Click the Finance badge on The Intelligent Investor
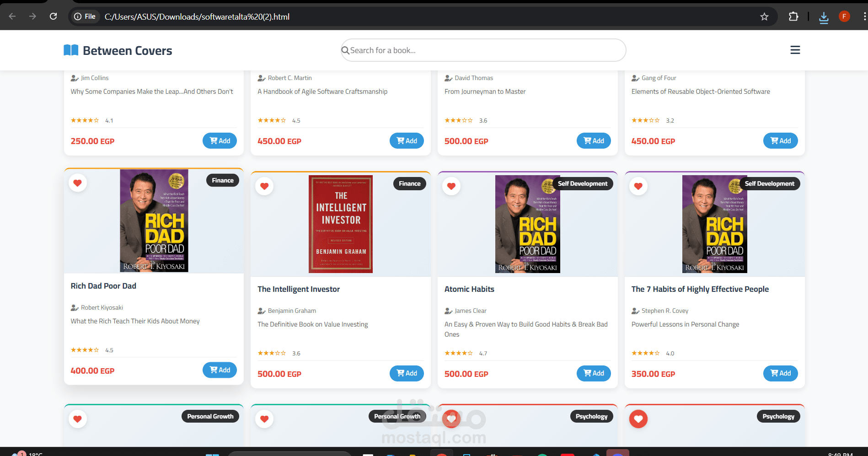Image resolution: width=868 pixels, height=456 pixels. click(410, 183)
